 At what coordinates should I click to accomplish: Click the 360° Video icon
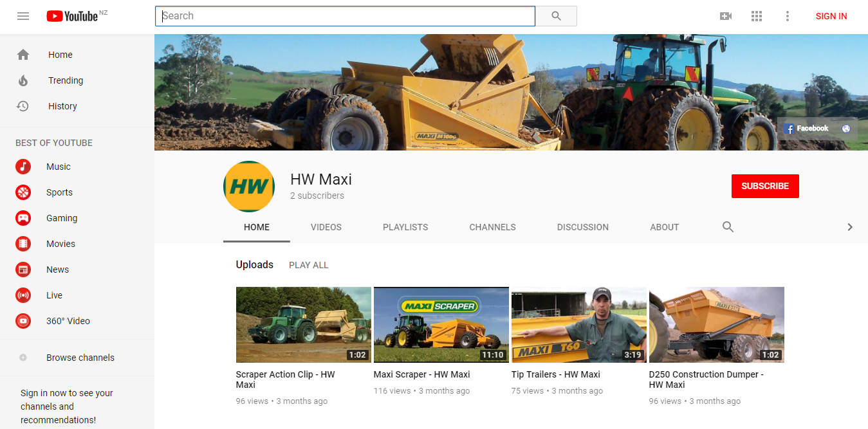(23, 321)
